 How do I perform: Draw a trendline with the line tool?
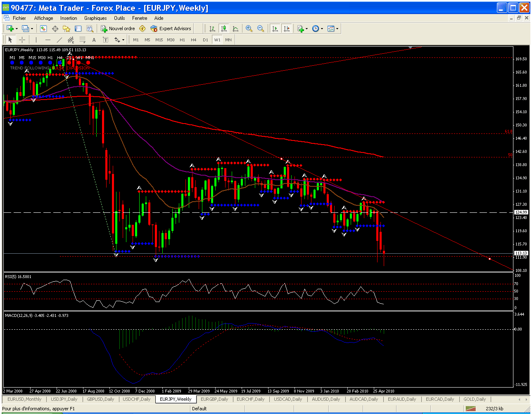point(59,40)
